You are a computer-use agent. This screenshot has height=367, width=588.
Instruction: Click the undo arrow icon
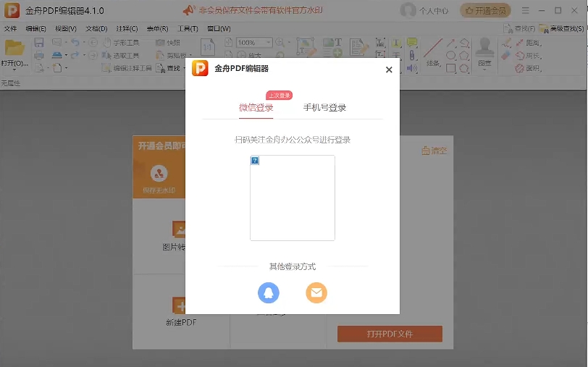pos(75,43)
